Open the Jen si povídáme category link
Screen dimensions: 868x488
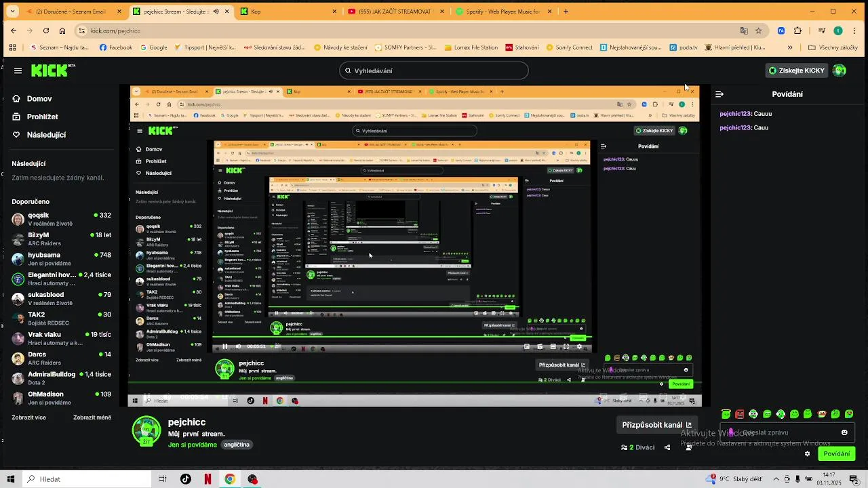pyautogui.click(x=193, y=445)
